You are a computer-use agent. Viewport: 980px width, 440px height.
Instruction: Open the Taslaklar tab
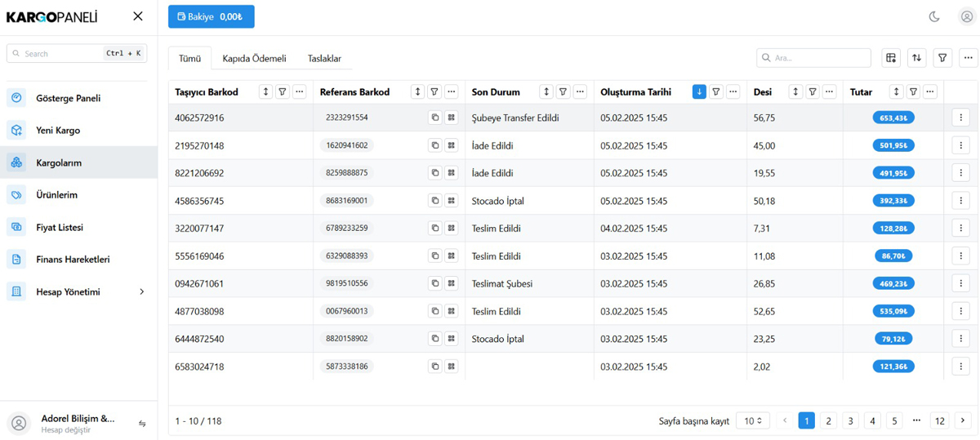click(x=324, y=59)
